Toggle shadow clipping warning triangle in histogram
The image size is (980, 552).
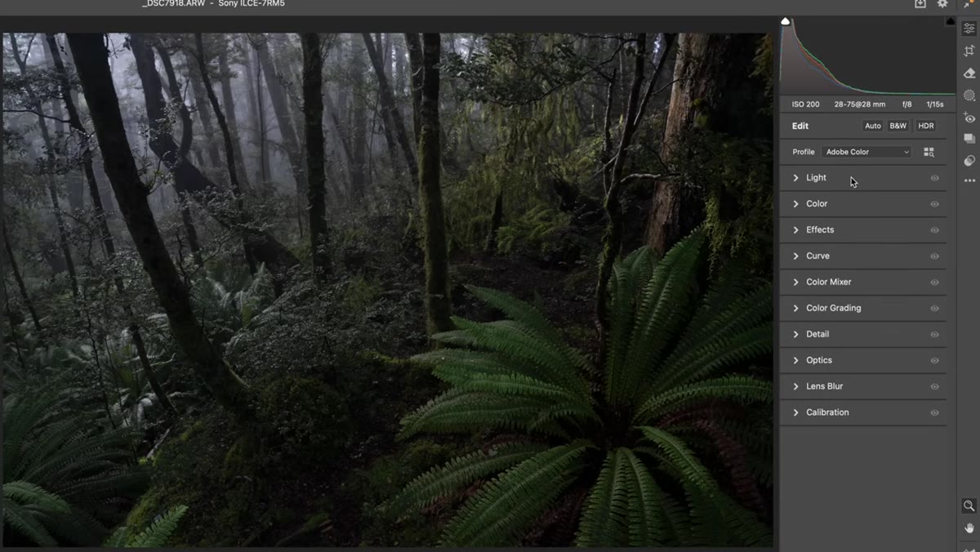(x=786, y=21)
